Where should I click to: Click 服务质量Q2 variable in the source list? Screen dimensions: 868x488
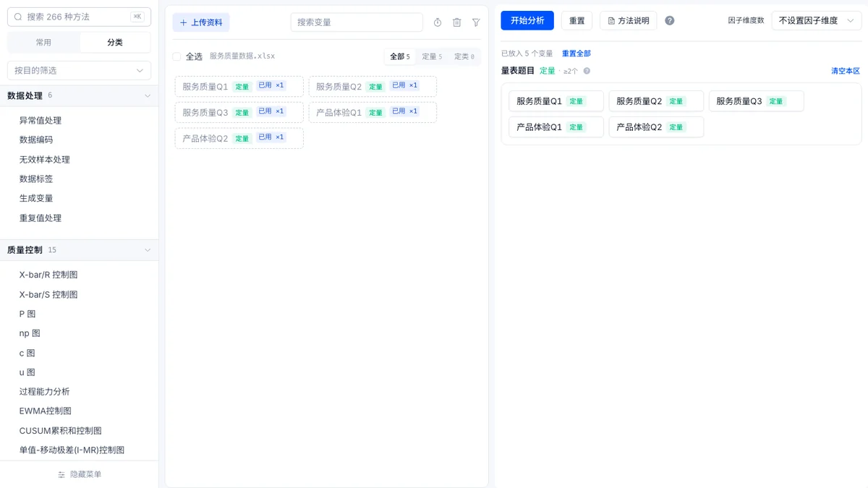pyautogui.click(x=373, y=86)
